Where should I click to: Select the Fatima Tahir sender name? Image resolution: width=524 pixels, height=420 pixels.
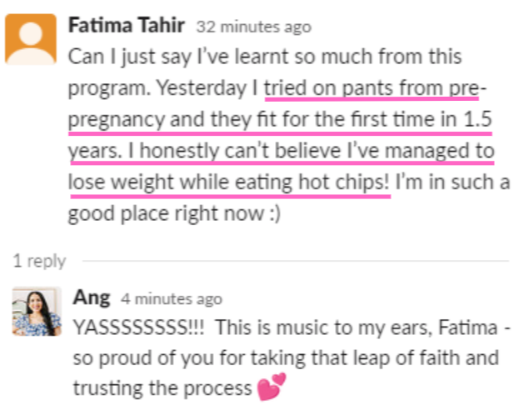127,25
